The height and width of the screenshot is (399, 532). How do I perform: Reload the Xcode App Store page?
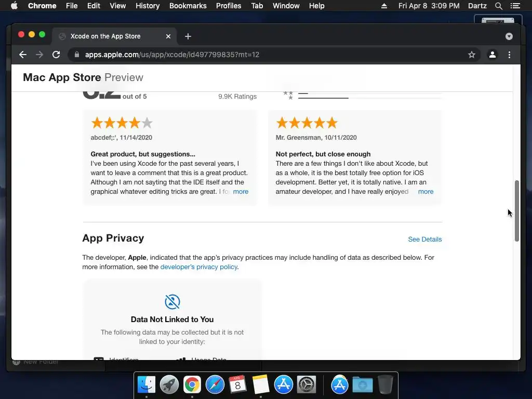point(56,55)
